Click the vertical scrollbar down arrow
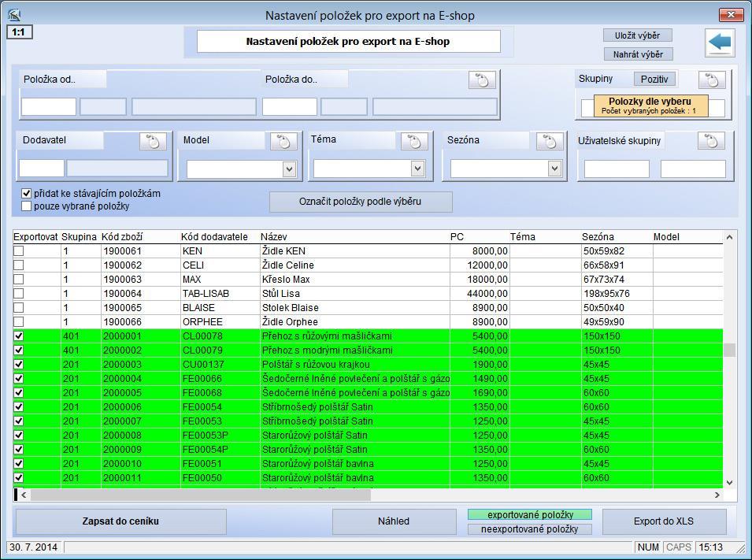 point(729,482)
